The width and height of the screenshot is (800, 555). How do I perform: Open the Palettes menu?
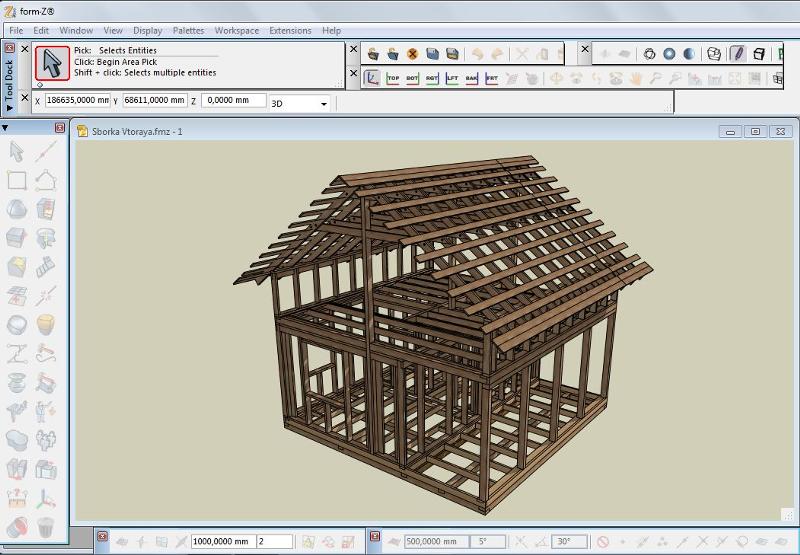coord(188,31)
